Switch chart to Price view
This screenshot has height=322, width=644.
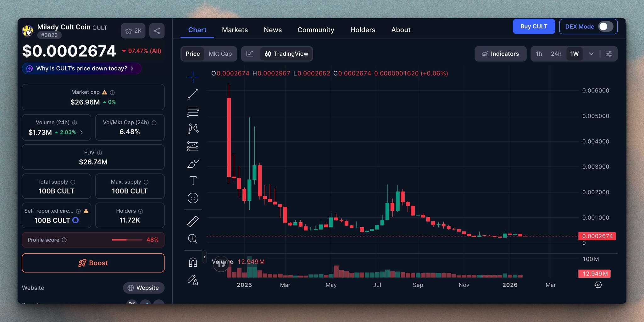pyautogui.click(x=193, y=54)
